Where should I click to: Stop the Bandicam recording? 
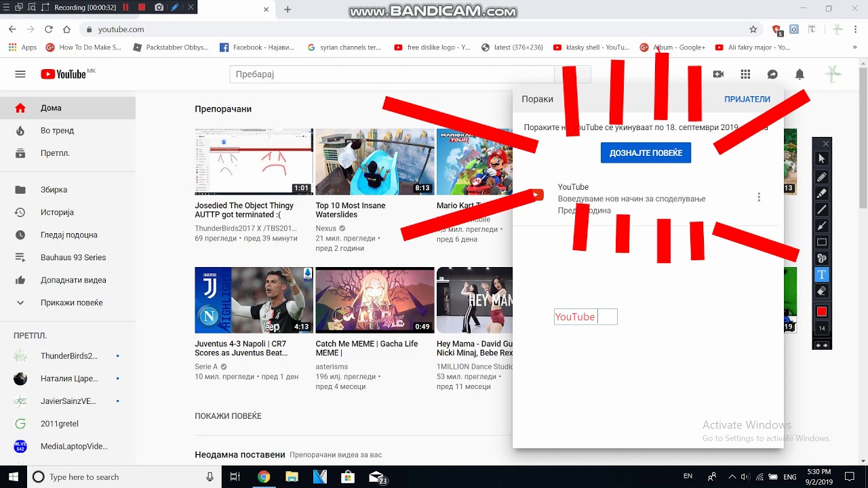click(142, 7)
